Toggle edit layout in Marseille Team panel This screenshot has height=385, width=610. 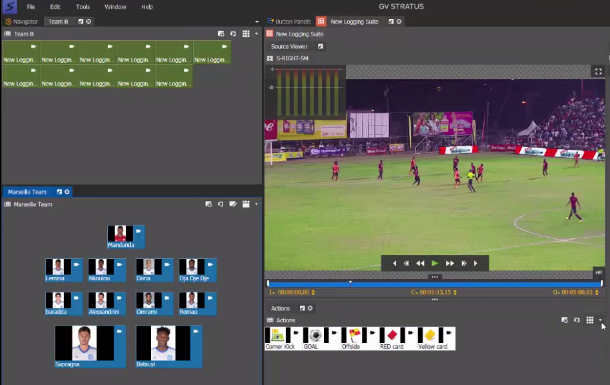[x=233, y=204]
